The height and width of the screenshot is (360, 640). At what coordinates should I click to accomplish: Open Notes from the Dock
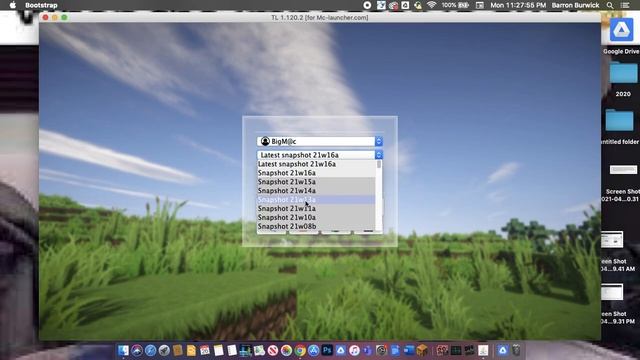pyautogui.click(x=218, y=350)
